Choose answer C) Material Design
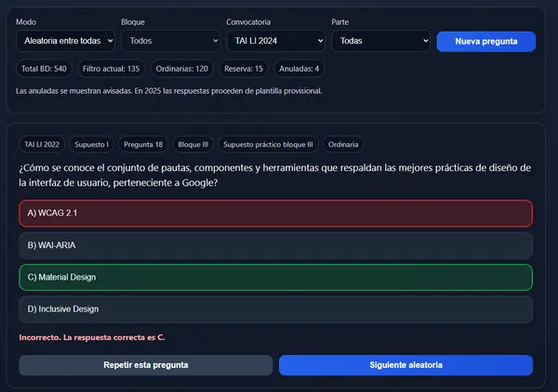 pos(276,277)
